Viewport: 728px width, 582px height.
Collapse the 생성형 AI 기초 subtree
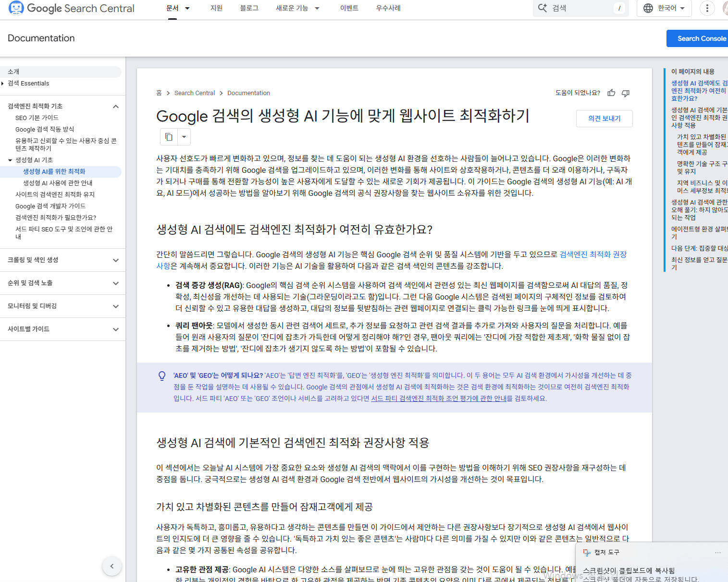pyautogui.click(x=10, y=160)
